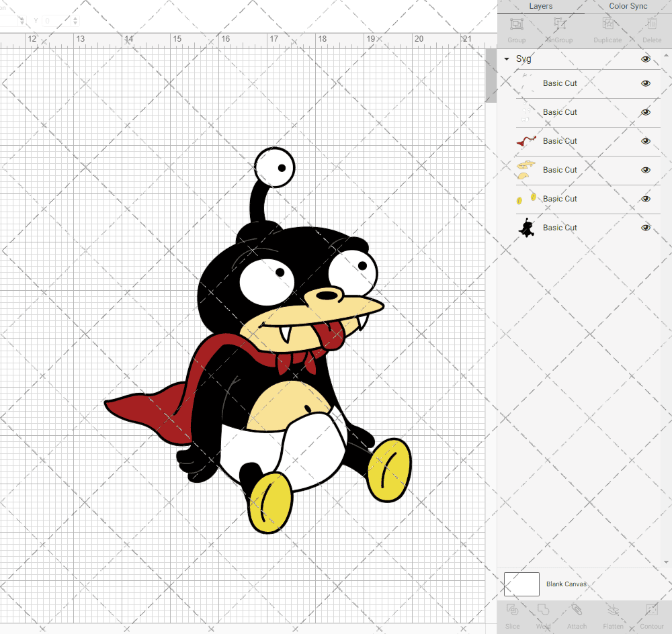Viewport: 672px width, 634px height.
Task: Hide the first Basic Cut layer
Action: coord(645,83)
